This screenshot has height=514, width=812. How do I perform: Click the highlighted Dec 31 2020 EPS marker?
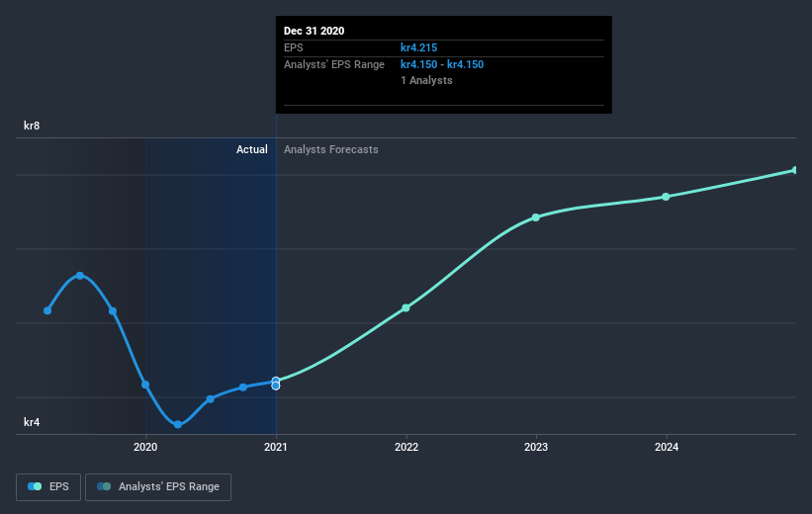pyautogui.click(x=276, y=382)
